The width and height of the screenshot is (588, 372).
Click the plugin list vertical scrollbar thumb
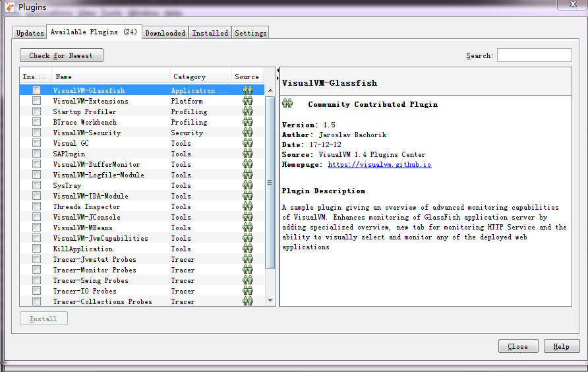pos(270,181)
